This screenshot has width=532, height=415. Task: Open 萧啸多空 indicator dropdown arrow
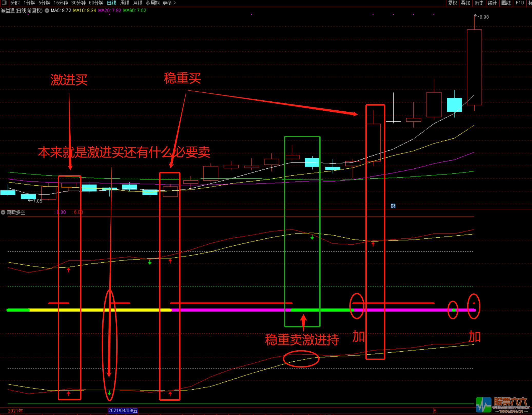(x=3, y=212)
